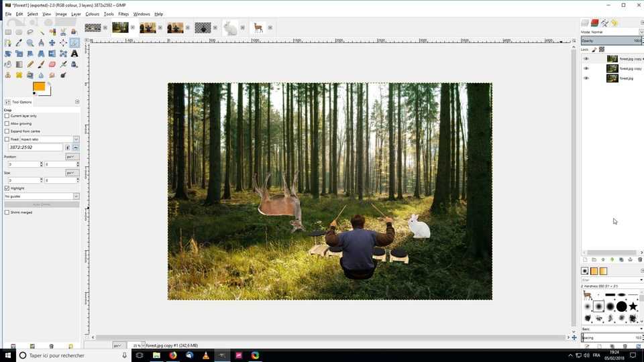The width and height of the screenshot is (644, 362).
Task: Click the layer Opacity slider
Action: [612, 41]
